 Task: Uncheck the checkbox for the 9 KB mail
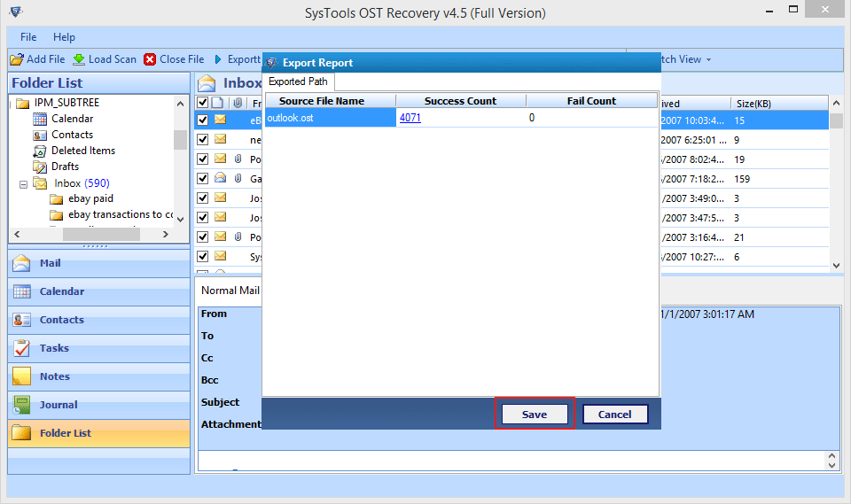(202, 139)
